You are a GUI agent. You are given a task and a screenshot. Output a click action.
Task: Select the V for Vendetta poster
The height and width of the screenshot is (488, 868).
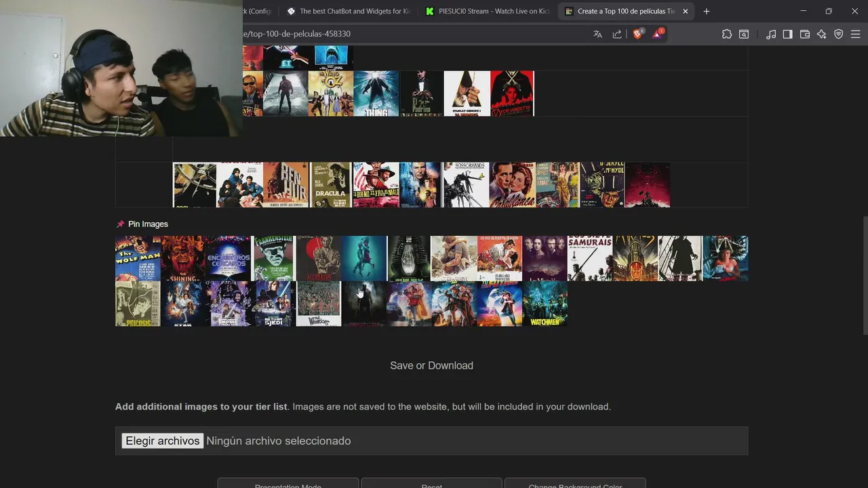pos(512,94)
